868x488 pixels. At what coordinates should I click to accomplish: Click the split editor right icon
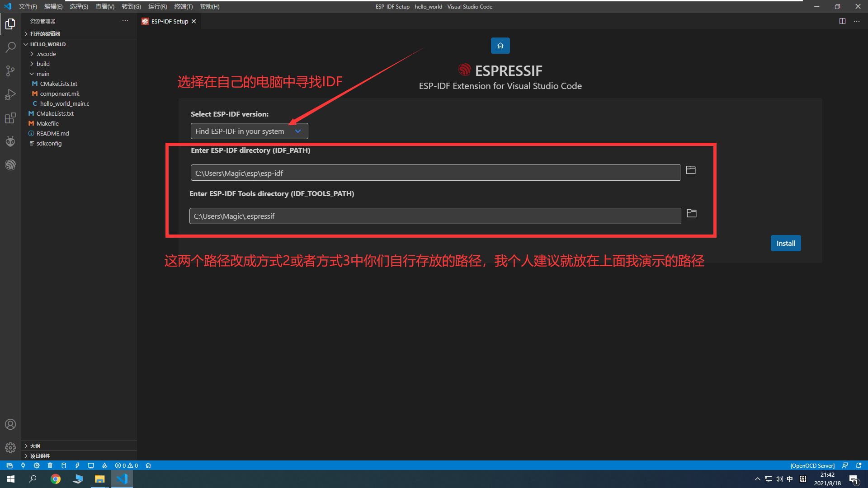(842, 21)
